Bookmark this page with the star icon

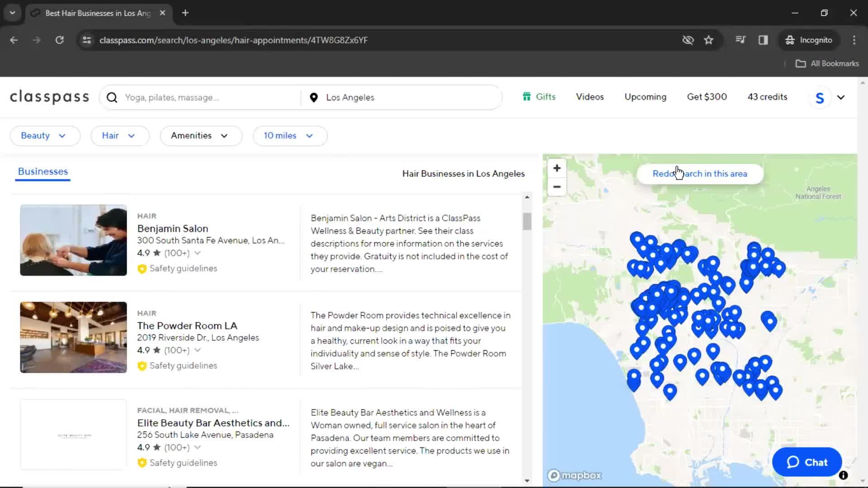point(708,40)
